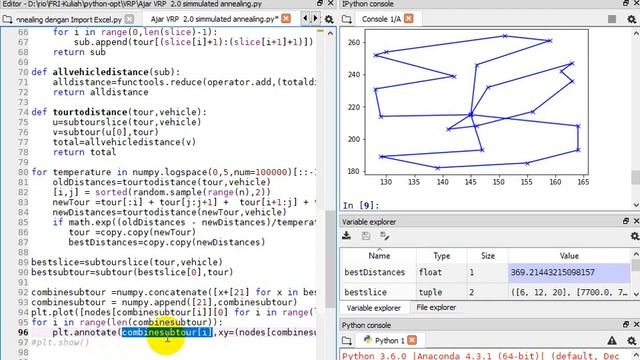Close the 'nnealing dengan Import Excel.py' tab
The height and width of the screenshot is (360, 640).
(x=129, y=19)
